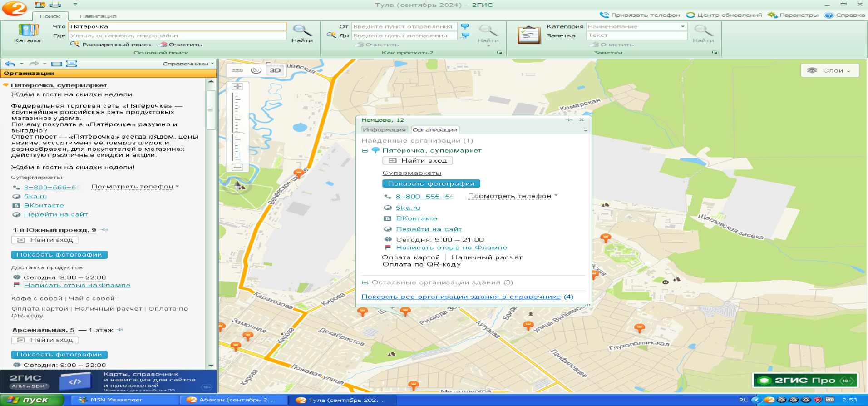The width and height of the screenshot is (868, 406).
Task: Open Центр обновлений update center
Action: pyautogui.click(x=724, y=15)
